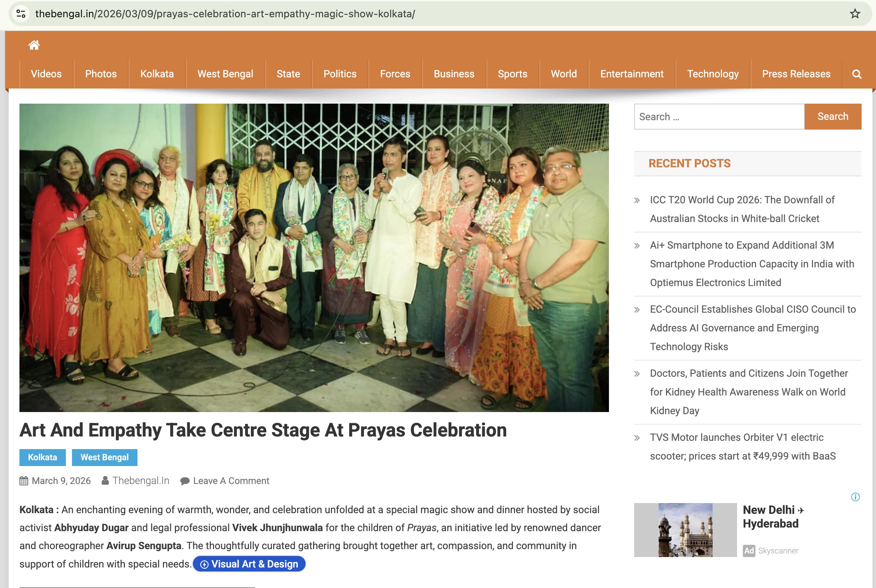876x588 pixels.
Task: Click the home icon in navigation bar
Action: click(34, 45)
